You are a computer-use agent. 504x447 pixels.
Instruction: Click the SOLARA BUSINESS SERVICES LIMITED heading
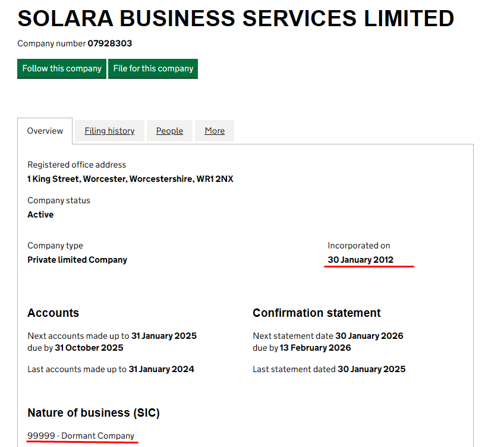(x=235, y=19)
